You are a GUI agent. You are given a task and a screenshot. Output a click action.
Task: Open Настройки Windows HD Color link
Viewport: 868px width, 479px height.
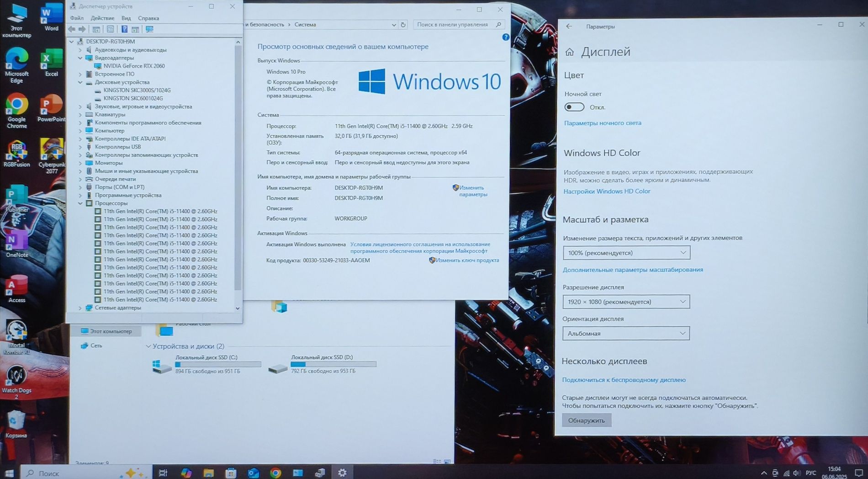[607, 192]
